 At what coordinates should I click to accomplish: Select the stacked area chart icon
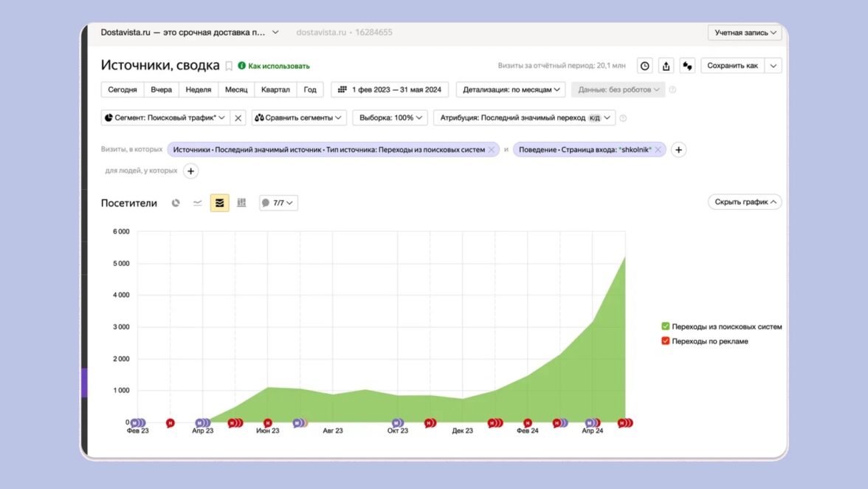tap(219, 203)
